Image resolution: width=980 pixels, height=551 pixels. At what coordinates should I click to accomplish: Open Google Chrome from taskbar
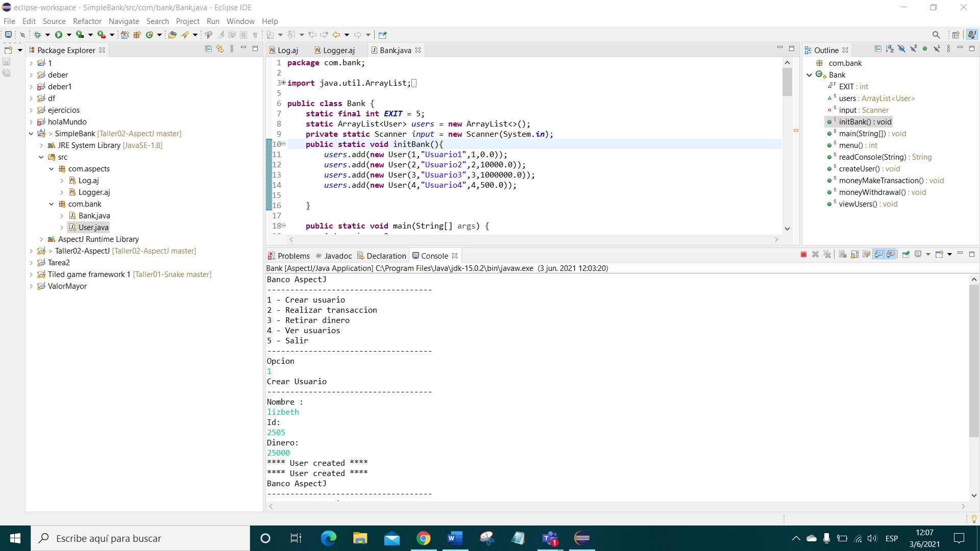click(423, 538)
